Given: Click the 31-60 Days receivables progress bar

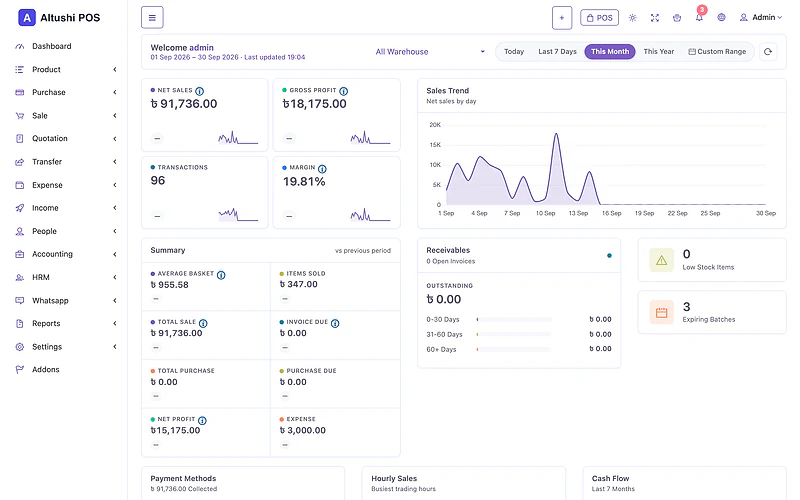Looking at the screenshot, I should (514, 334).
